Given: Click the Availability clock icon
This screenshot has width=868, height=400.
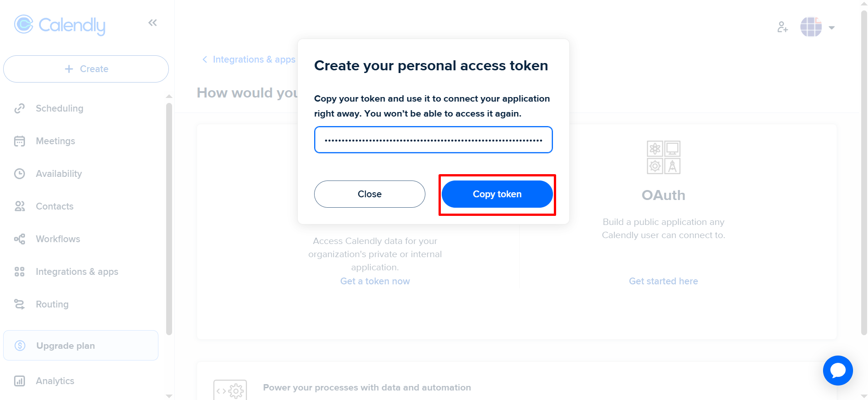Looking at the screenshot, I should coord(20,173).
